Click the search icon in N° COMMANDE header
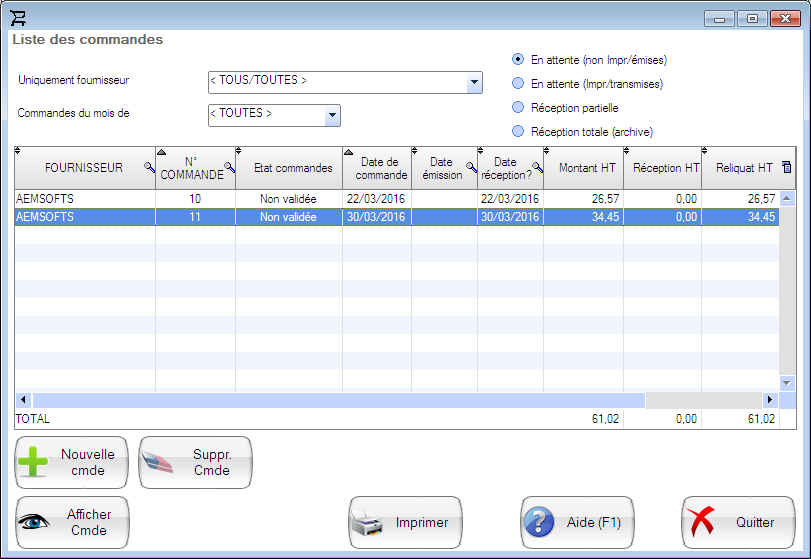Viewport: 811px width, 559px height. 229,168
